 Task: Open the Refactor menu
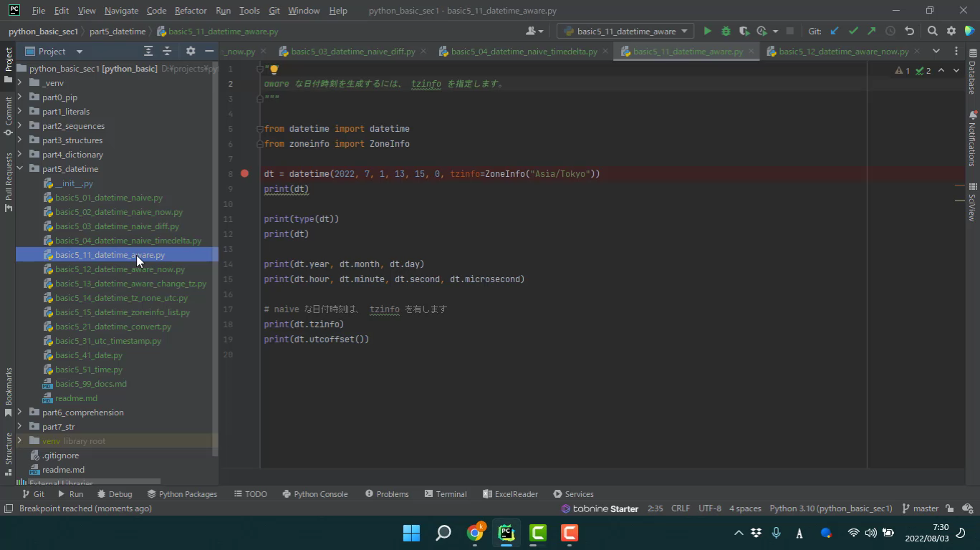coord(191,11)
